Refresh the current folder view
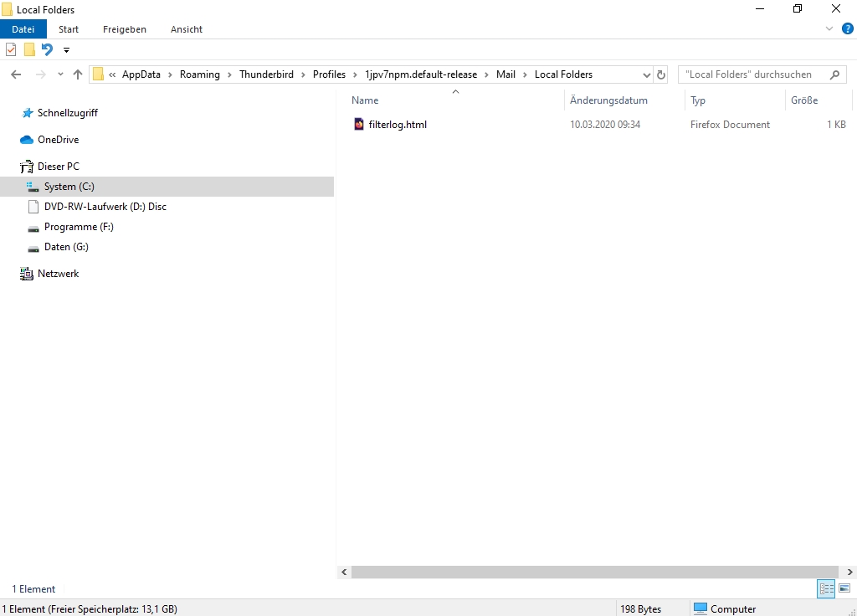Screen dimensions: 857x616 [x=661, y=74]
